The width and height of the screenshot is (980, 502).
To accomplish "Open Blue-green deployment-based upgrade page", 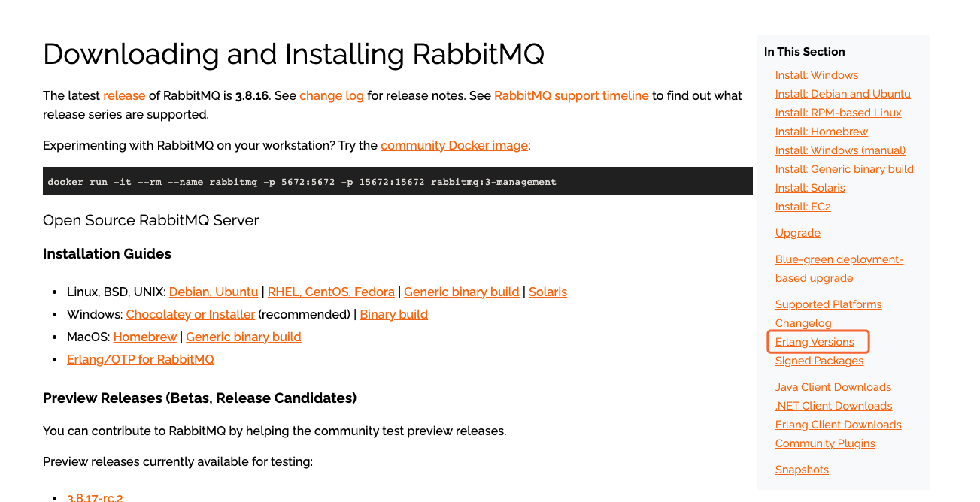I will [839, 268].
